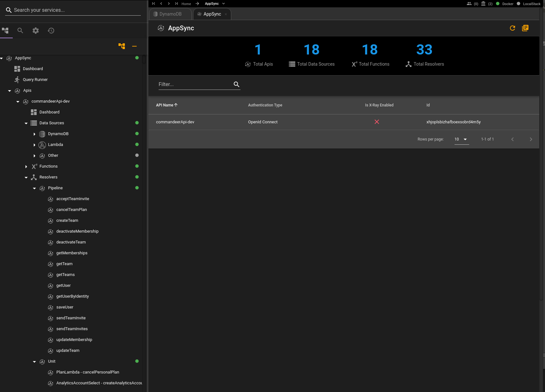Screen dimensions: 545x392
Task: Open the tree view sidebar icon
Action: tap(5, 31)
